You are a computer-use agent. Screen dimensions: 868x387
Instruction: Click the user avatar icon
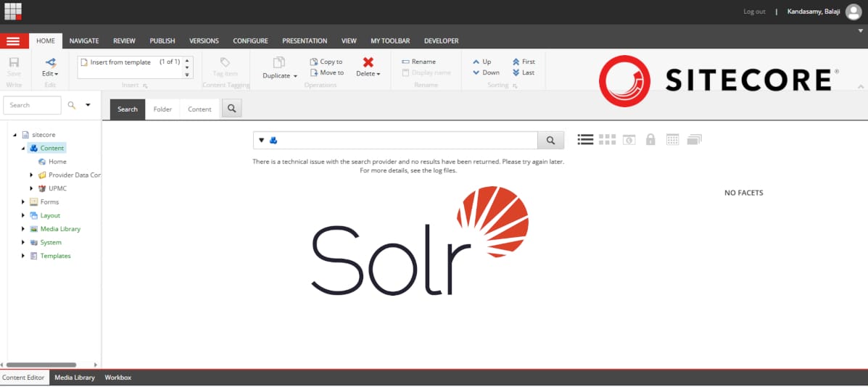point(853,12)
